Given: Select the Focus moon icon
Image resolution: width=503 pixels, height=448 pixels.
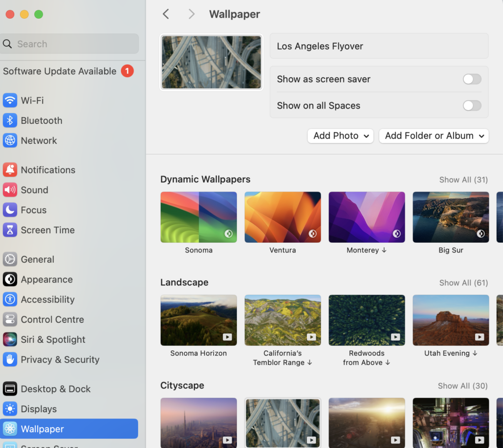Looking at the screenshot, I should click(10, 210).
